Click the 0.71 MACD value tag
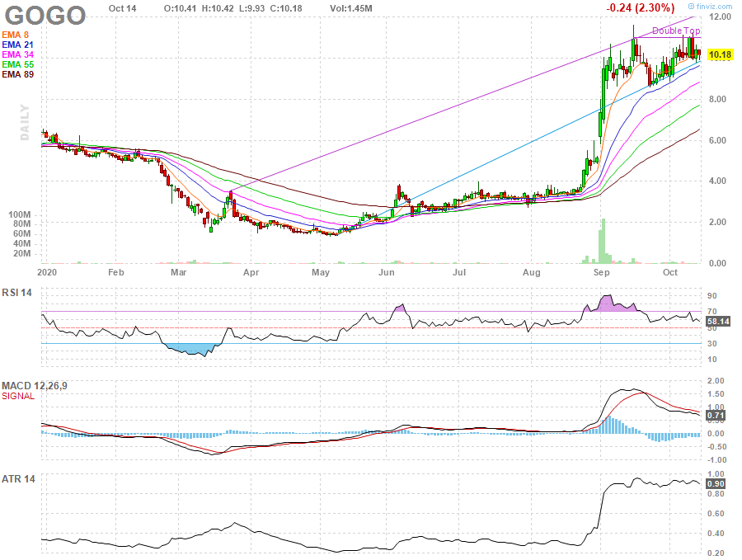This screenshot has height=560, width=742. point(715,416)
